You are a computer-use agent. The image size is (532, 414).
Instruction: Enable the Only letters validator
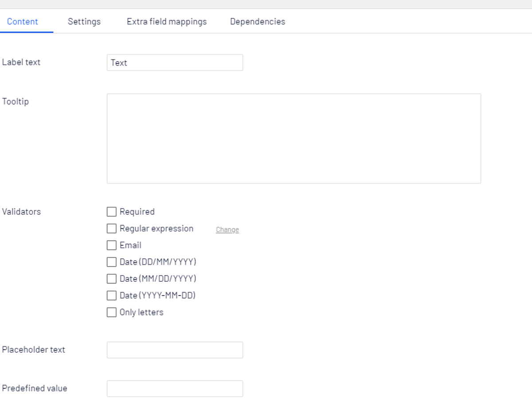(111, 312)
